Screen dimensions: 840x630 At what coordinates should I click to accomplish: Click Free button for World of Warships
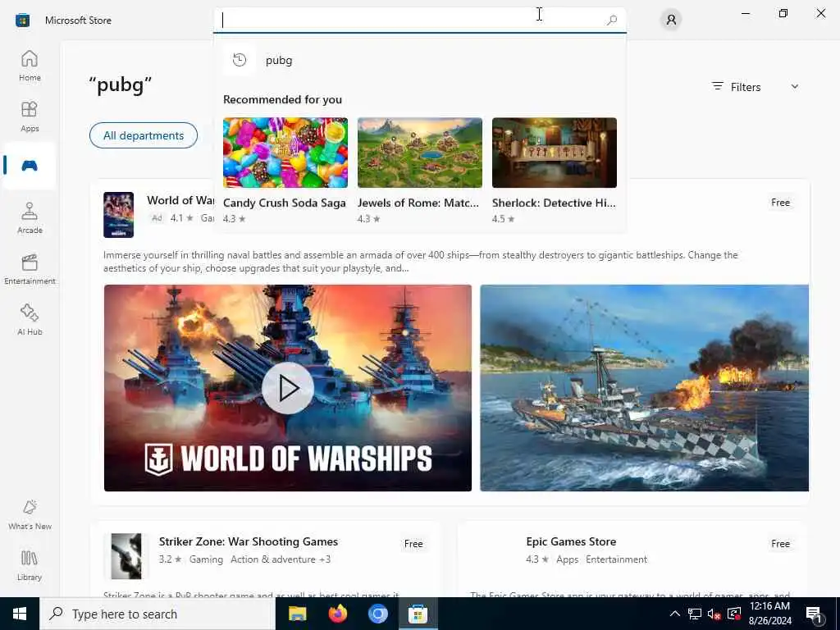point(781,203)
